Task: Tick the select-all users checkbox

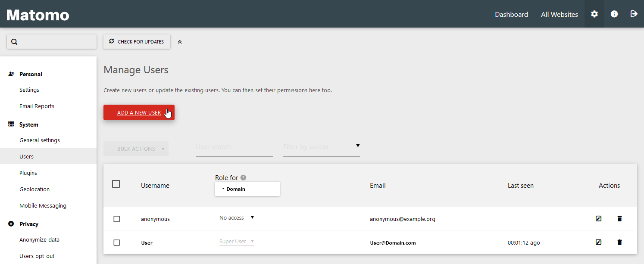Action: [x=116, y=184]
